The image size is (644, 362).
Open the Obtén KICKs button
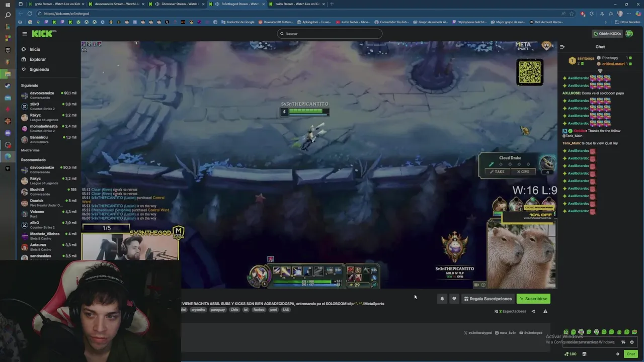point(607,34)
